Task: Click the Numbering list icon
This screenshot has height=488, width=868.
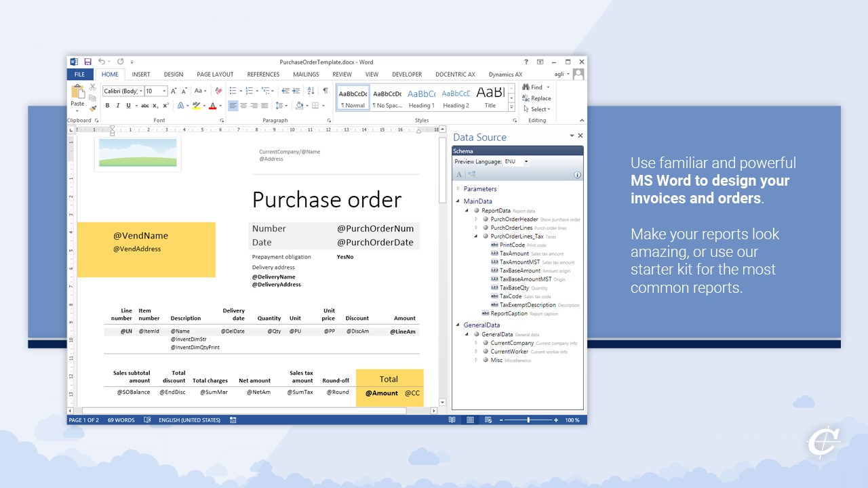Action: pos(249,91)
